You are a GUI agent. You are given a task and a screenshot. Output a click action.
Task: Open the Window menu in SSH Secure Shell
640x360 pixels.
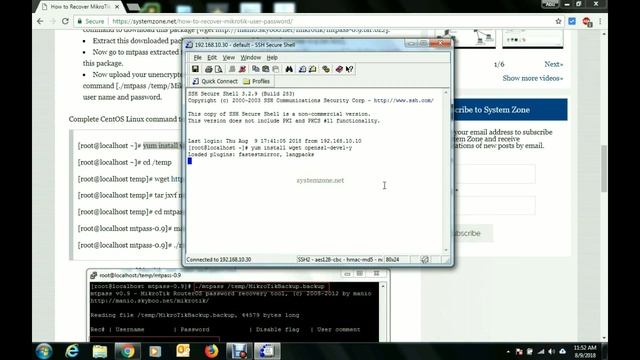[251, 58]
